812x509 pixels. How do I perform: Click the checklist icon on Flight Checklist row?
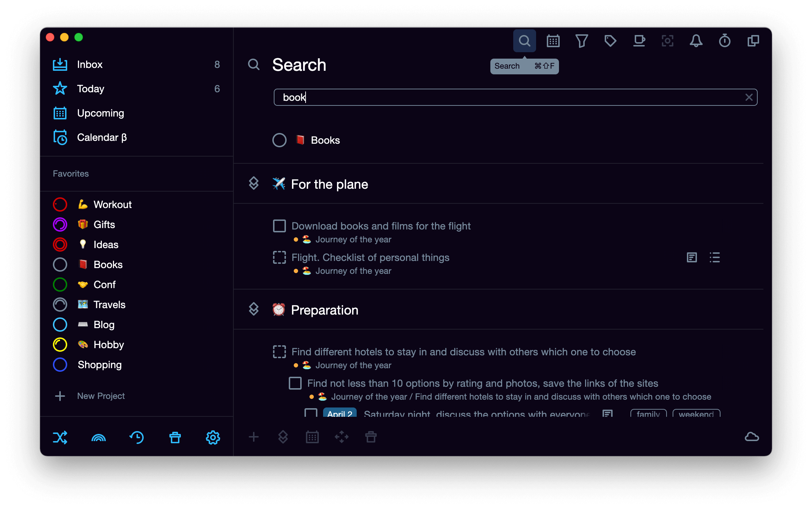715,257
